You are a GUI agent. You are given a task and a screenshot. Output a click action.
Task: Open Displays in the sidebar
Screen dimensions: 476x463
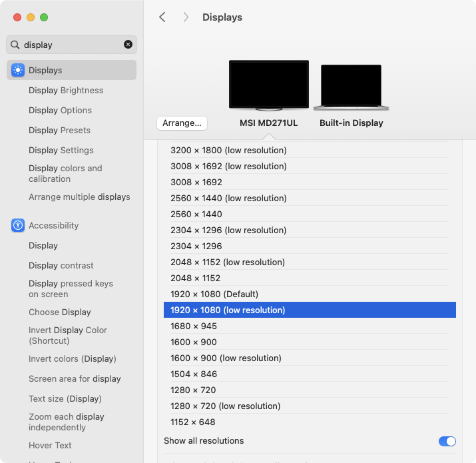coord(71,70)
